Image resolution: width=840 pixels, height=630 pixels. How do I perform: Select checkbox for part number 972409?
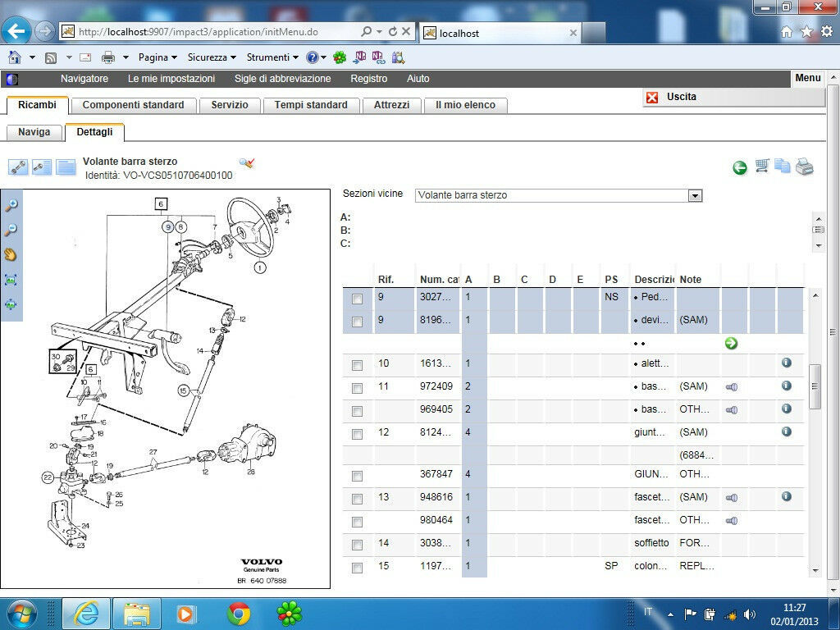(x=357, y=388)
